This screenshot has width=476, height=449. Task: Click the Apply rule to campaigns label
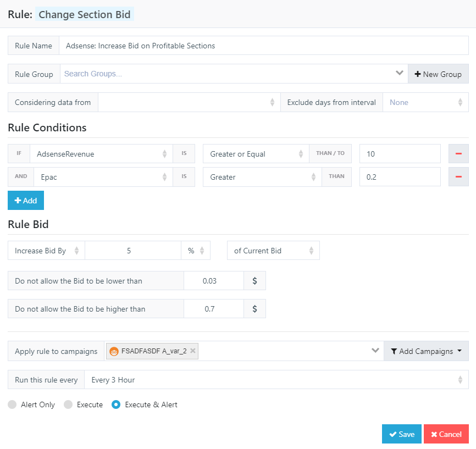click(56, 351)
